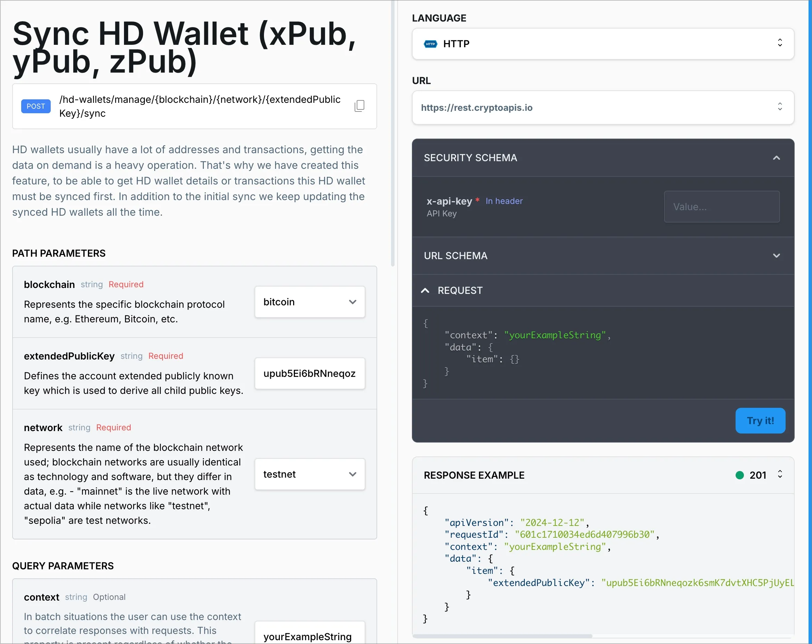
Task: Click the Try it! button
Action: [x=760, y=420]
